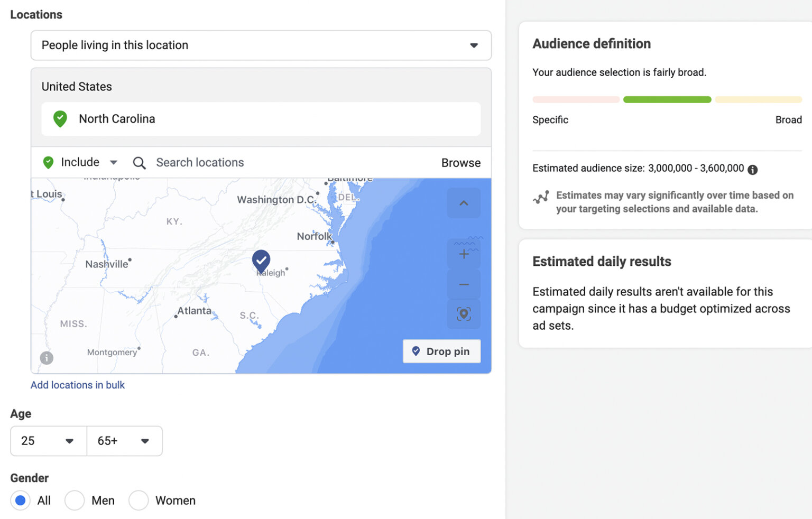Click the zoom in plus icon on map
812x519 pixels.
(x=464, y=254)
